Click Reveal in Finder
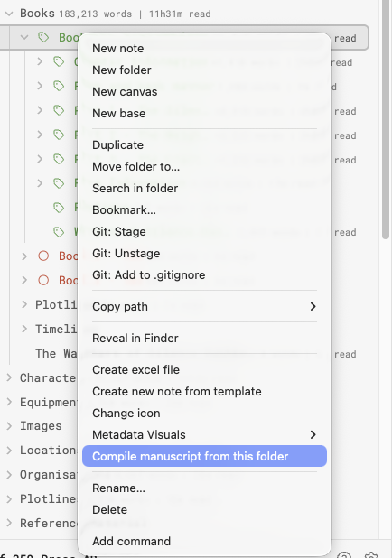This screenshot has height=558, width=392. click(x=204, y=339)
